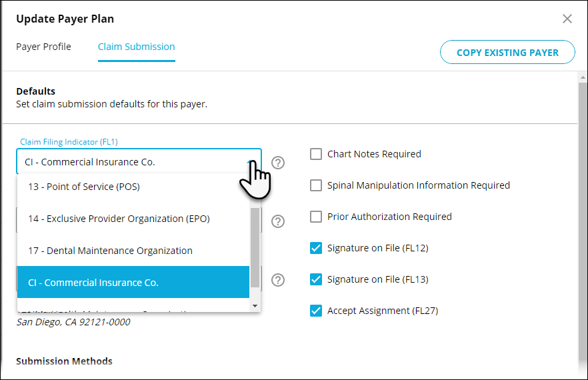The height and width of the screenshot is (380, 588).
Task: Click the third help question-mark icon
Action: coord(278,280)
